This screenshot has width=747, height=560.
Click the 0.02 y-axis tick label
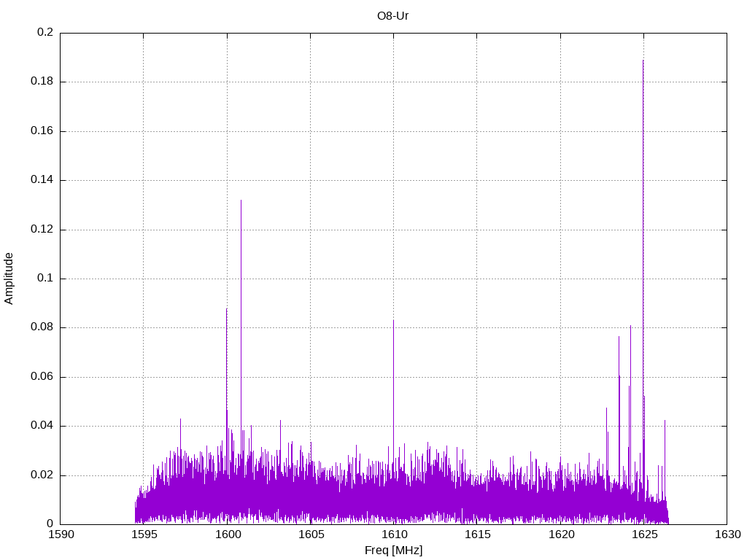[x=42, y=475]
